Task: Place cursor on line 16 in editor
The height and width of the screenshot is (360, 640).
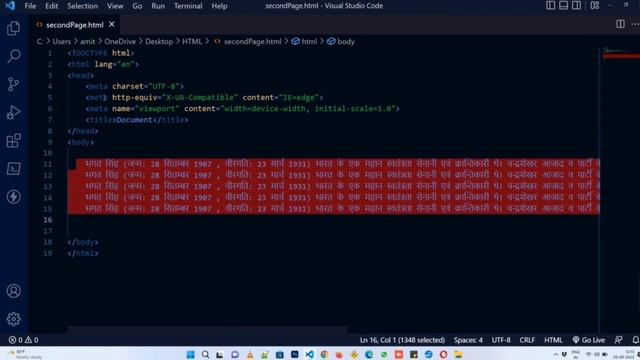Action: pos(333,220)
